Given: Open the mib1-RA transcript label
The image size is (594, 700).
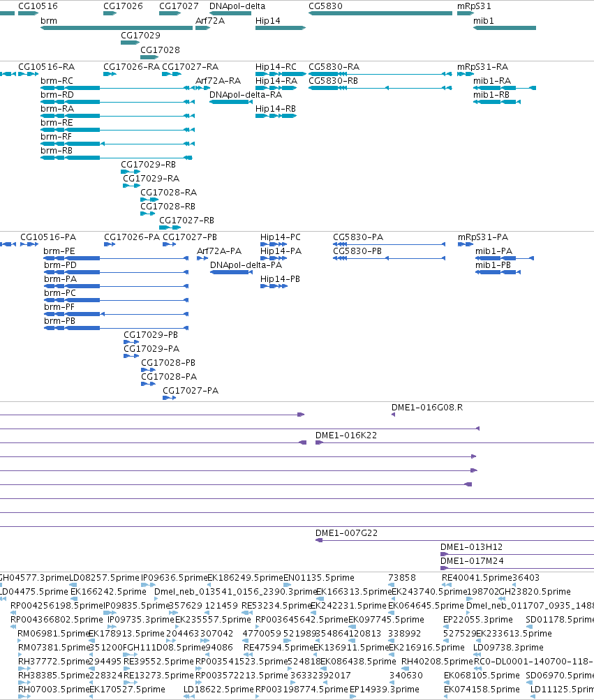Looking at the screenshot, I should (491, 81).
